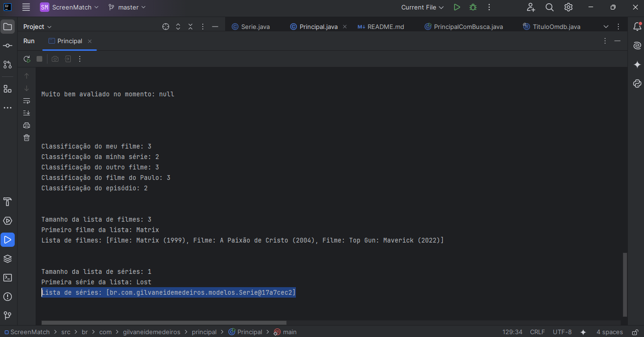Open the Build hammer tool window

pyautogui.click(x=8, y=202)
